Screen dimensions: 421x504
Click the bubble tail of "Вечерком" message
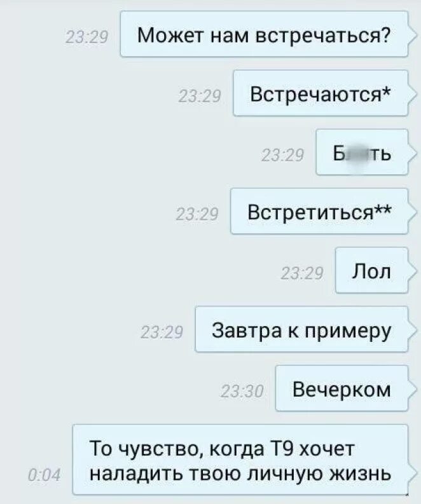[x=412, y=389]
